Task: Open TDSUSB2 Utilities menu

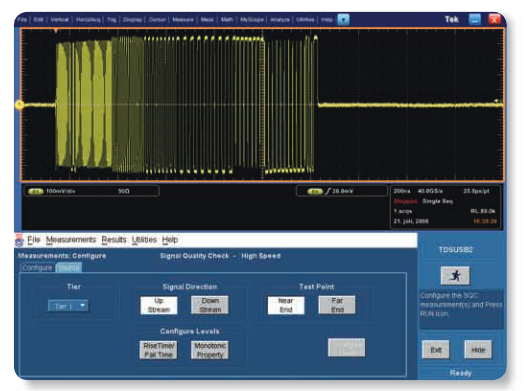Action: click(x=144, y=240)
